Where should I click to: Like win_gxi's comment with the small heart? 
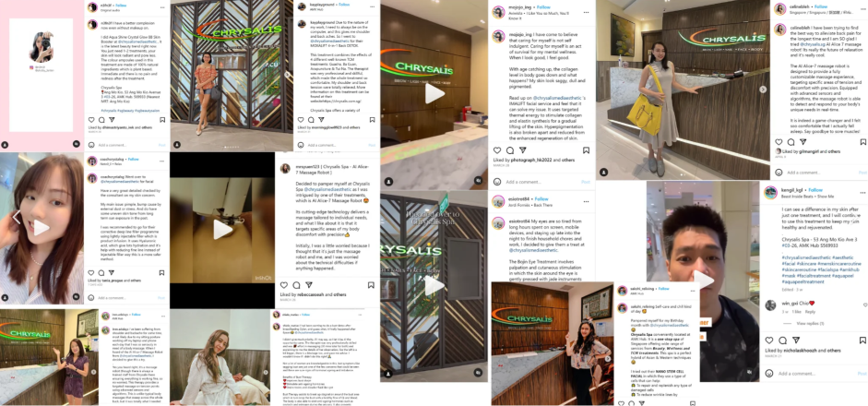(864, 304)
